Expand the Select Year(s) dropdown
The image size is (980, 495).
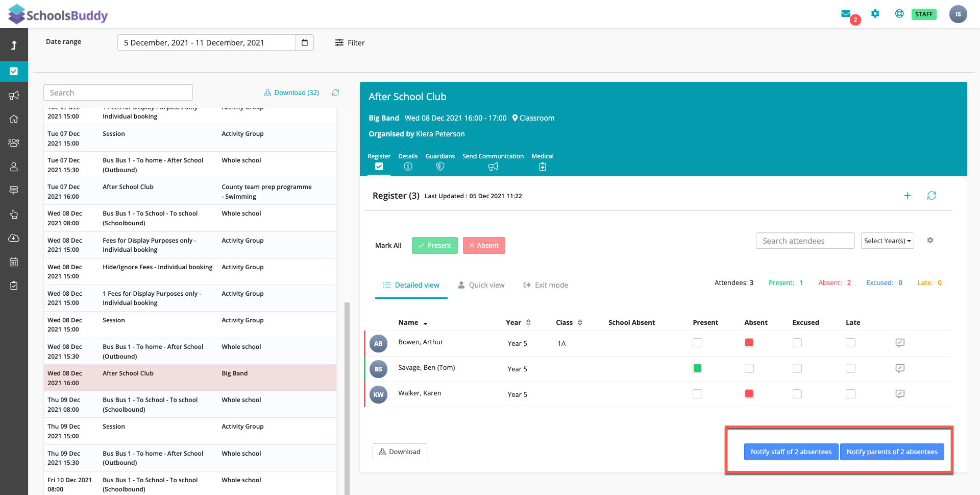pos(887,241)
